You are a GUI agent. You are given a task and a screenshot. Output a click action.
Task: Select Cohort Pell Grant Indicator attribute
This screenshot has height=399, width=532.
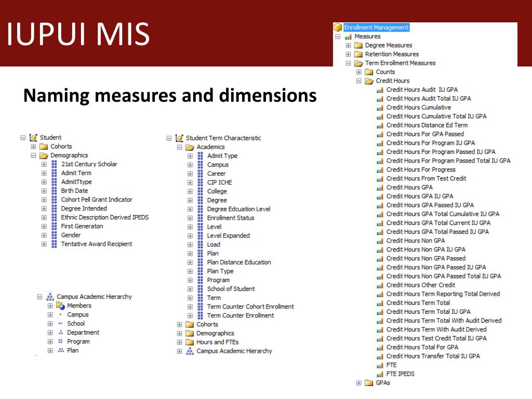click(97, 199)
